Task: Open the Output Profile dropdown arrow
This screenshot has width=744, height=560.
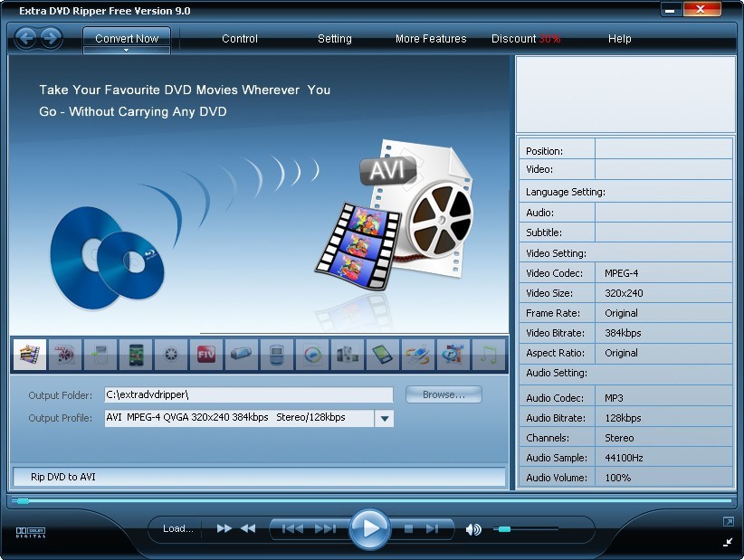Action: pos(385,419)
